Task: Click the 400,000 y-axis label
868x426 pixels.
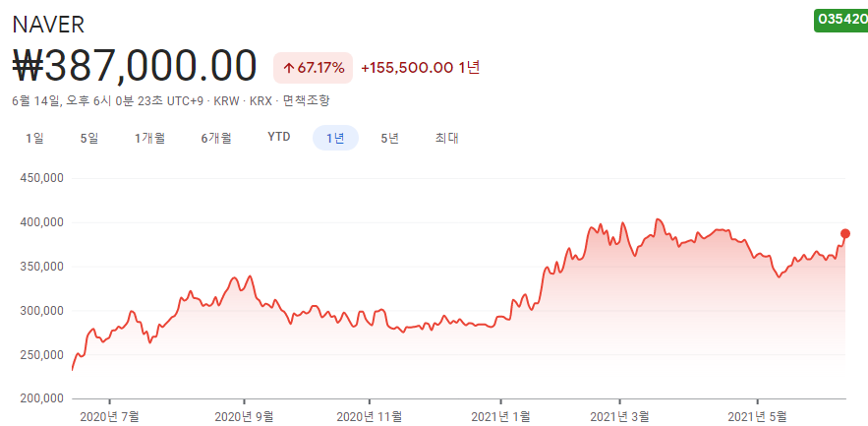Action: pyautogui.click(x=41, y=222)
